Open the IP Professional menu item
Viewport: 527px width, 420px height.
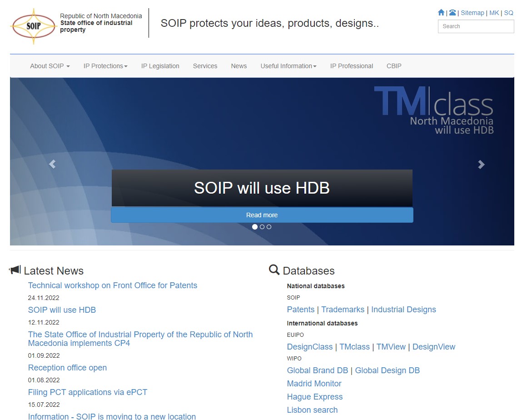click(352, 66)
